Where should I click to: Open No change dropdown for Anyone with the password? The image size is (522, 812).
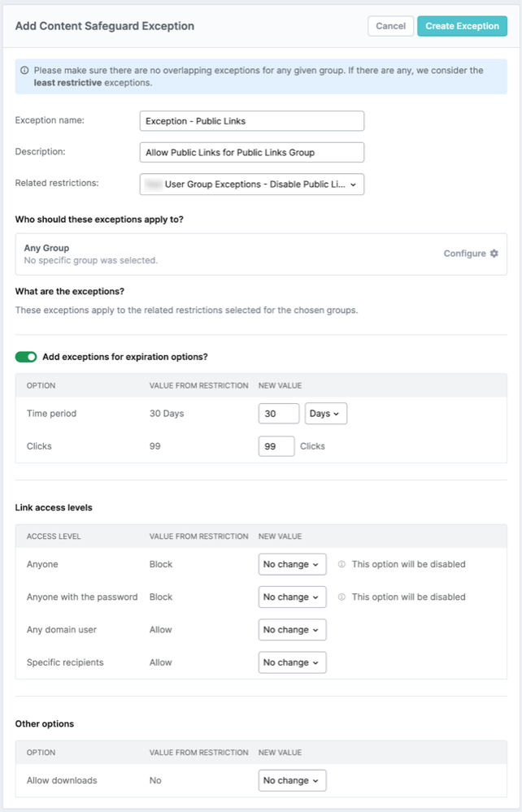click(x=291, y=597)
